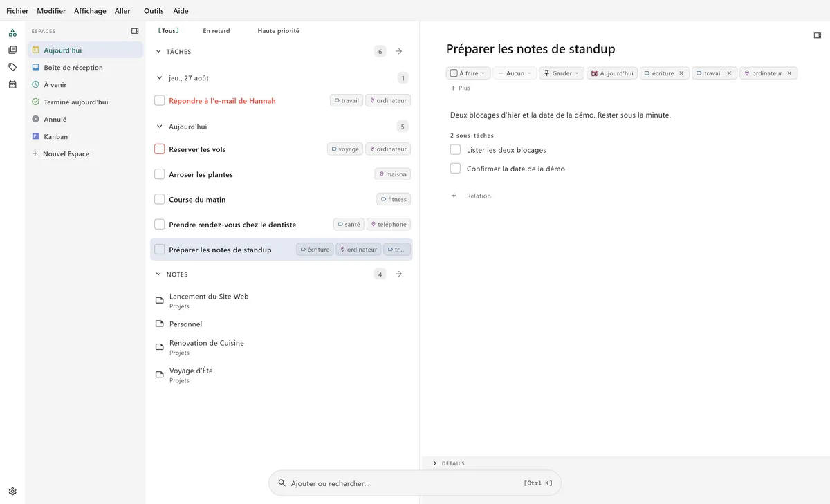This screenshot has width=830, height=504.
Task: Open the Terminé aujourd'hui space
Action: [85, 102]
